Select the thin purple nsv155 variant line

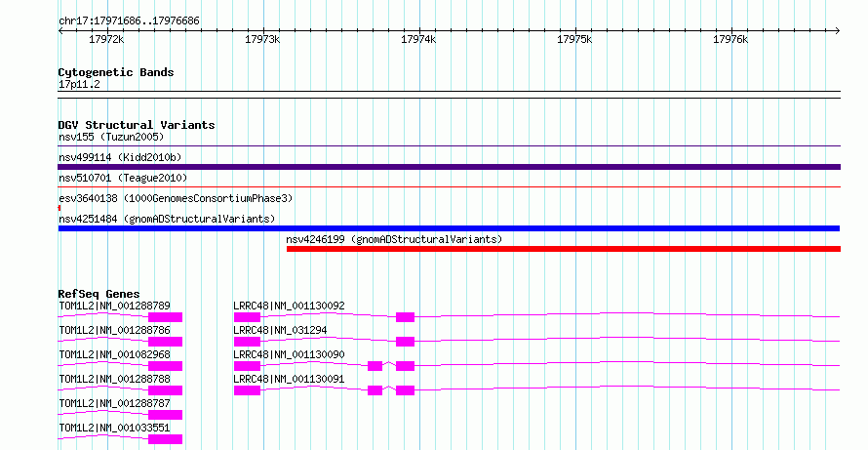449,146
